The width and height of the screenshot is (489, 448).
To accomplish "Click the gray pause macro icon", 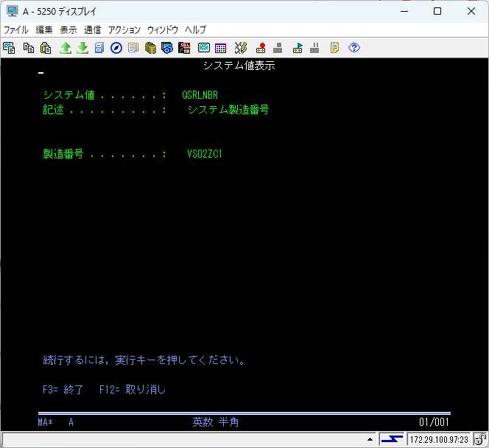I will 314,48.
